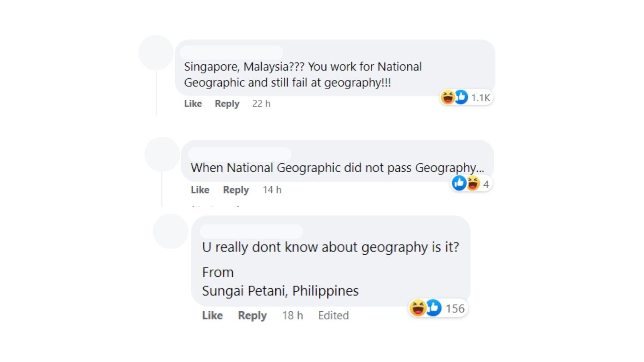Viewport: 644px width, 362px height.
Task: Click the thumbs-up icon on the 156-reaction comment
Action: click(433, 308)
